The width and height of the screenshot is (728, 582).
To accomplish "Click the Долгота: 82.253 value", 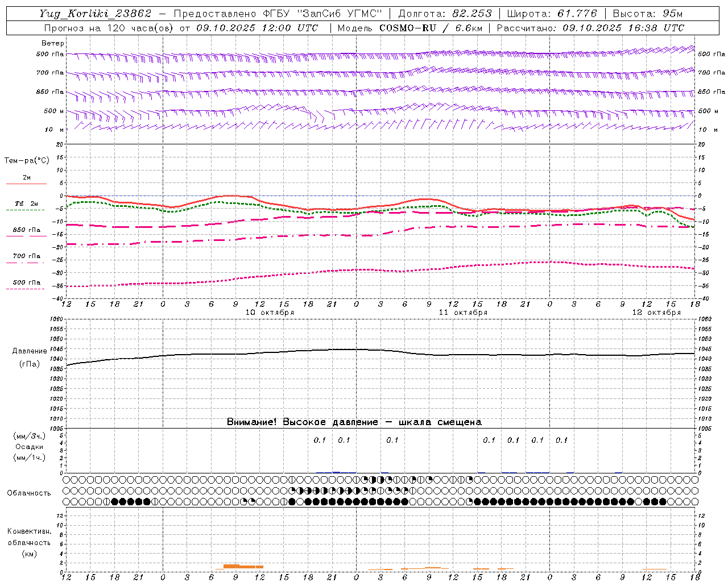I will pos(445,14).
